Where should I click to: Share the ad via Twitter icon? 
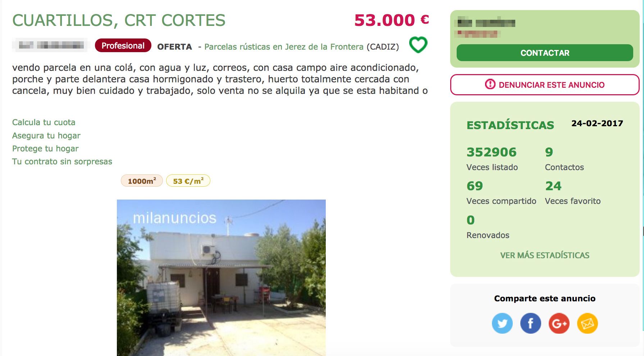(x=502, y=323)
